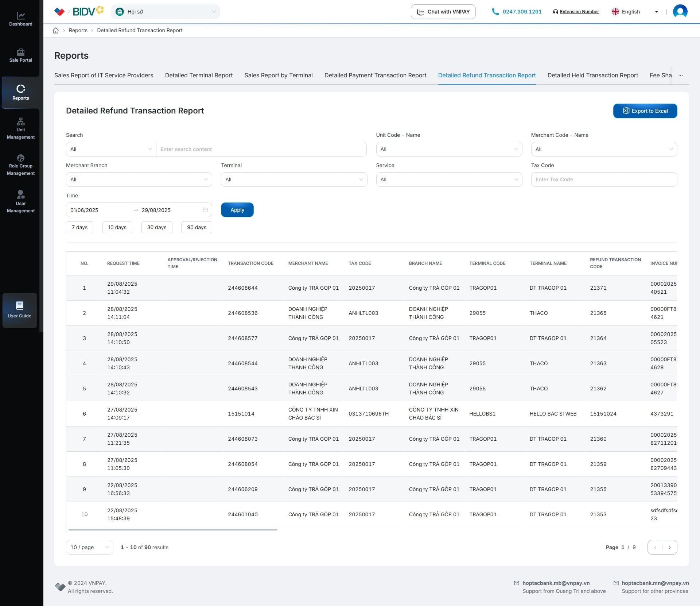Viewport: 700px width, 606px height.
Task: Select the 90 days quick range
Action: pos(197,227)
